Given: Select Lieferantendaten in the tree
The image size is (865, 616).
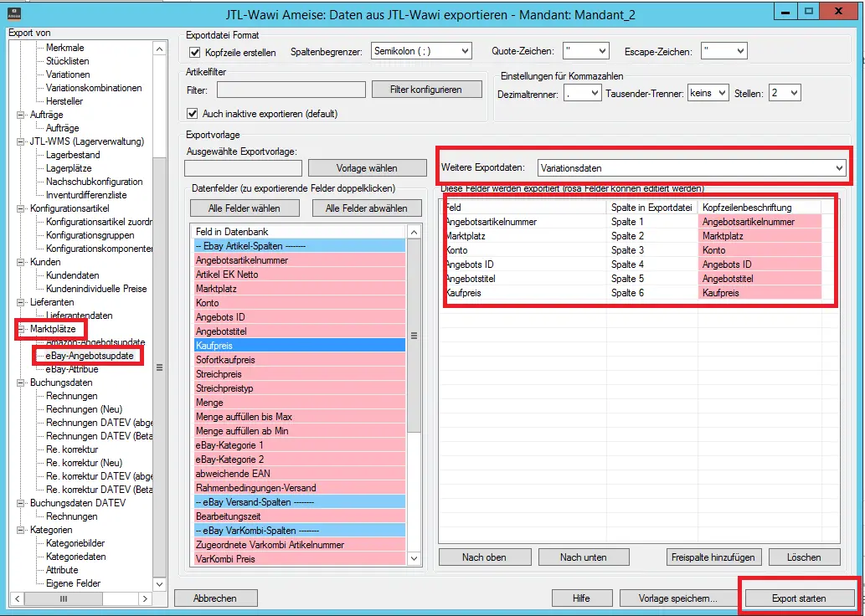Looking at the screenshot, I should point(80,316).
